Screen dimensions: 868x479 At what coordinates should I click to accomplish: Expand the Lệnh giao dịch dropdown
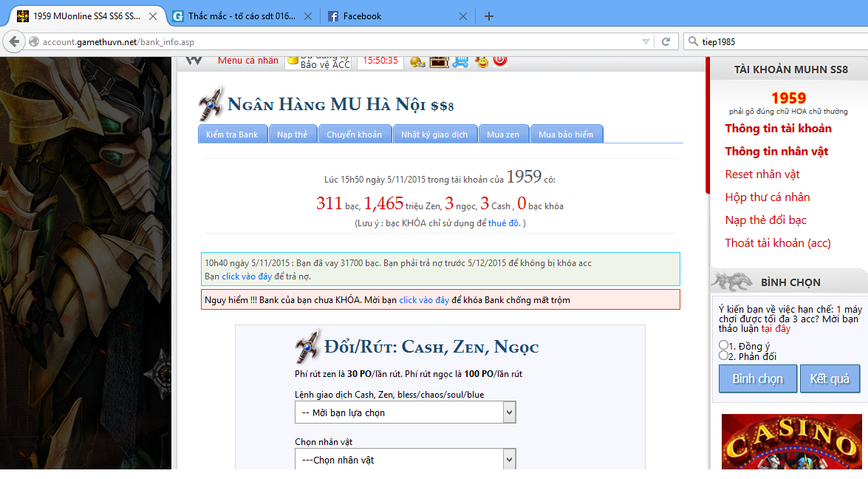click(x=406, y=412)
